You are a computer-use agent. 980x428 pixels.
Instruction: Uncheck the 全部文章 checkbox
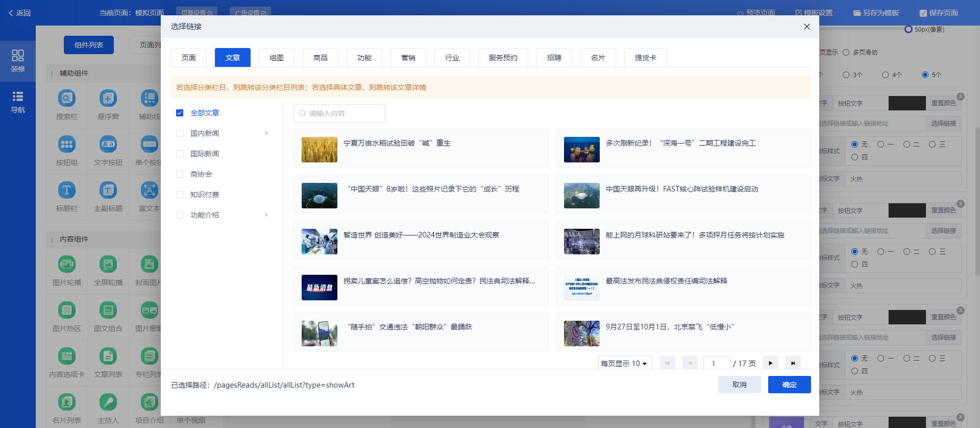180,113
